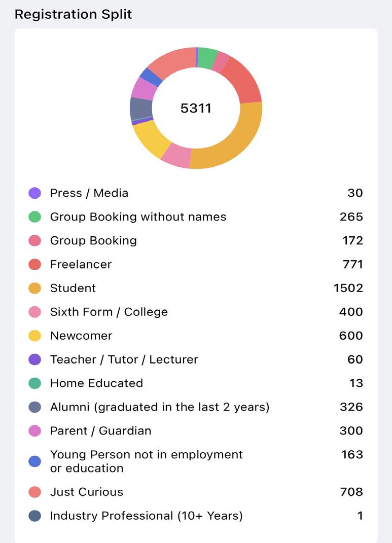This screenshot has height=543, width=392.
Task: Click the Freelancer legend entry
Action: tap(81, 264)
